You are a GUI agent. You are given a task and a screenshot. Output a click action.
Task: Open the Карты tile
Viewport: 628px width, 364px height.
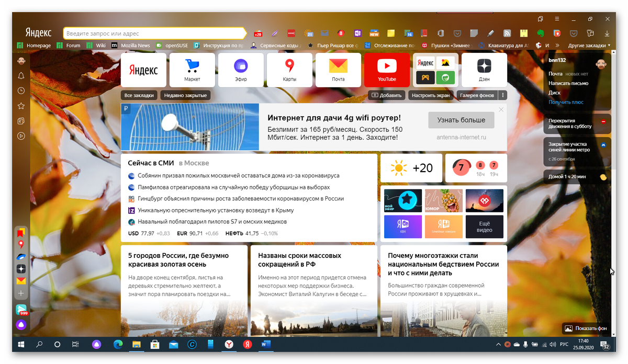pos(289,70)
